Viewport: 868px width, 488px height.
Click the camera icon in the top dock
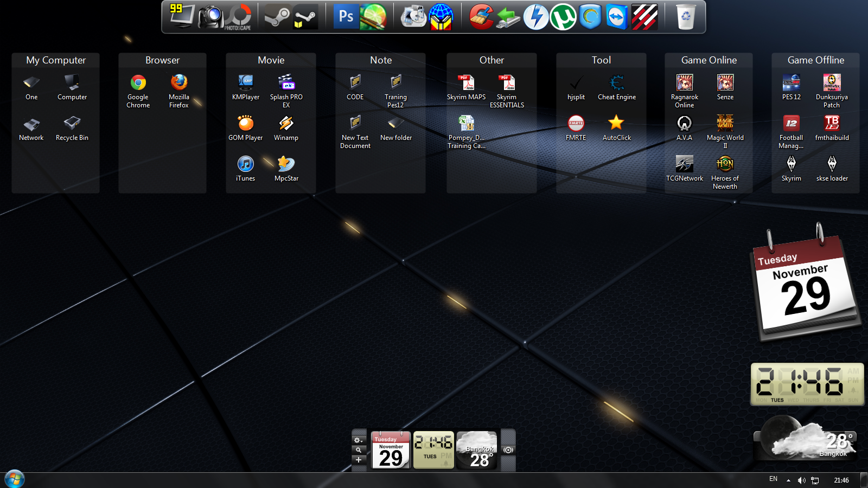click(x=210, y=17)
